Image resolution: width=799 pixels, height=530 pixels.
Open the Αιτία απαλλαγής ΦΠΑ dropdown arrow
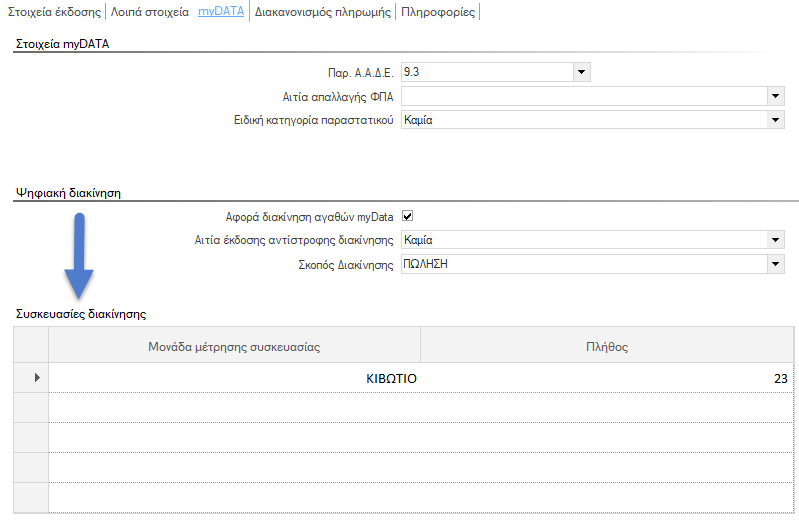(776, 96)
